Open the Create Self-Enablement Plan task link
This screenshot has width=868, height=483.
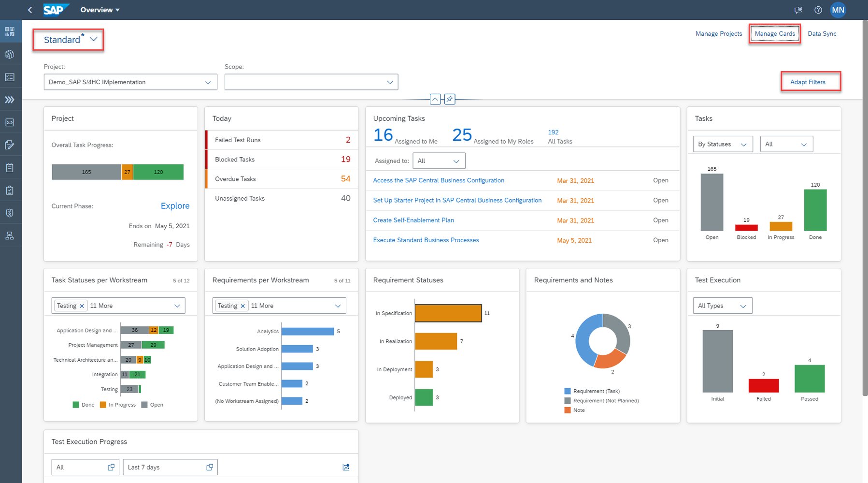tap(413, 220)
